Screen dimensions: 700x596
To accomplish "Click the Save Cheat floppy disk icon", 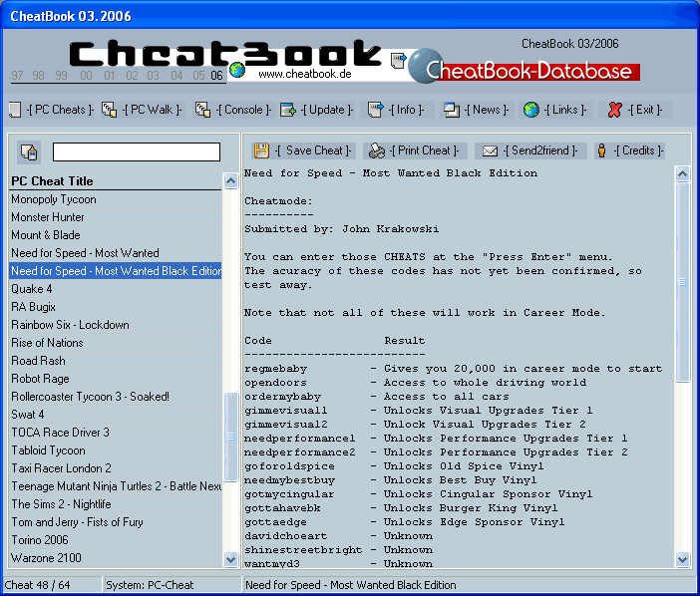I will (x=261, y=150).
